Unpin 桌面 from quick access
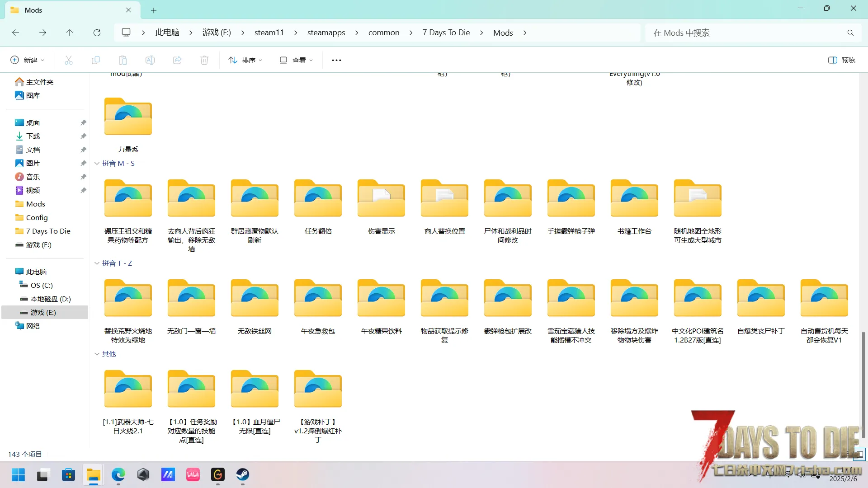This screenshot has width=868, height=488. coord(83,122)
